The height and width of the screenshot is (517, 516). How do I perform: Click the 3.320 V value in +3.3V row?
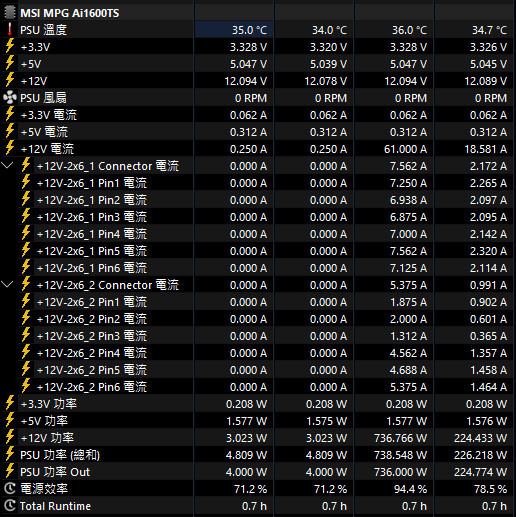click(328, 47)
